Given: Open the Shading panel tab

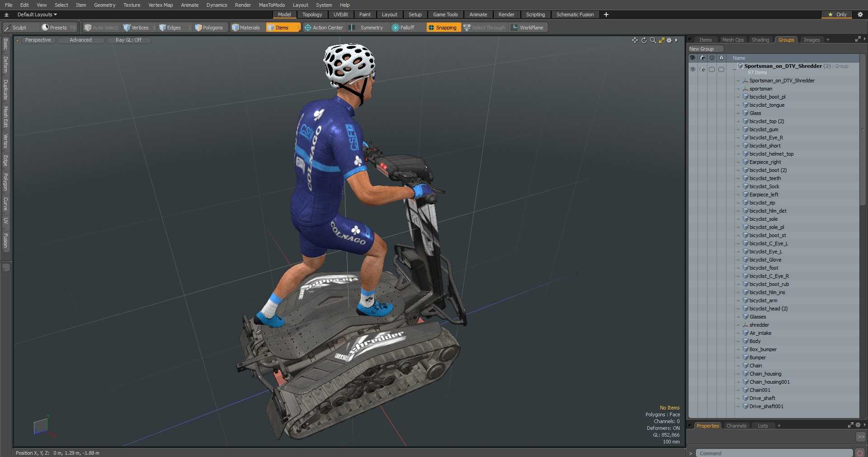Looking at the screenshot, I should click(x=760, y=40).
